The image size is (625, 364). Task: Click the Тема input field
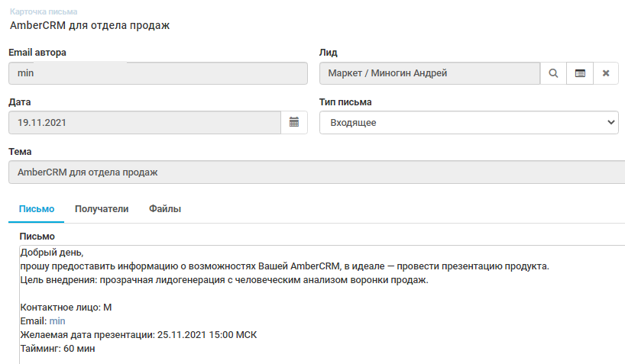(x=316, y=172)
